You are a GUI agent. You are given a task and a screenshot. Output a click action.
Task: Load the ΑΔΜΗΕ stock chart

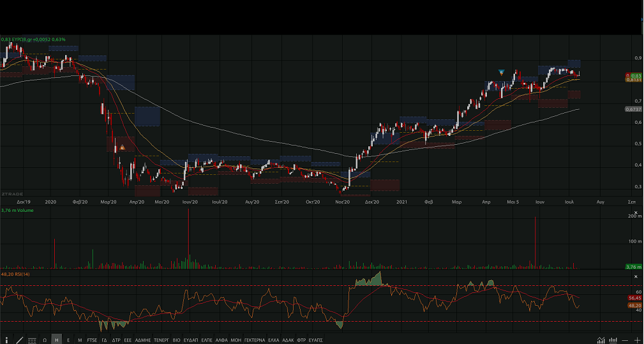(x=142, y=340)
